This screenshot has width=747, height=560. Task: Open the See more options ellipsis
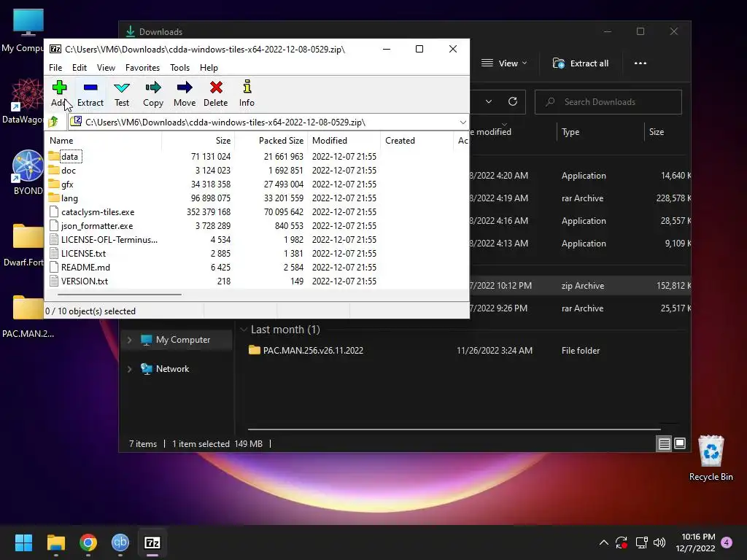coord(640,63)
